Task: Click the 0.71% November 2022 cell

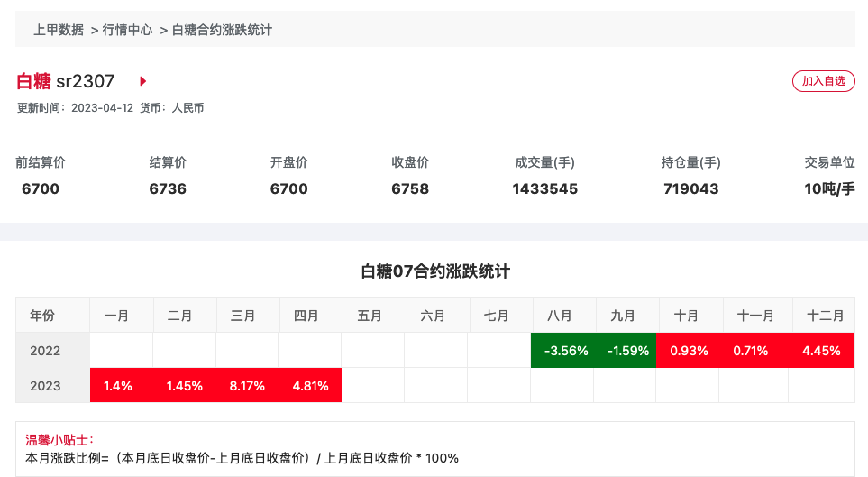Action: [x=751, y=350]
